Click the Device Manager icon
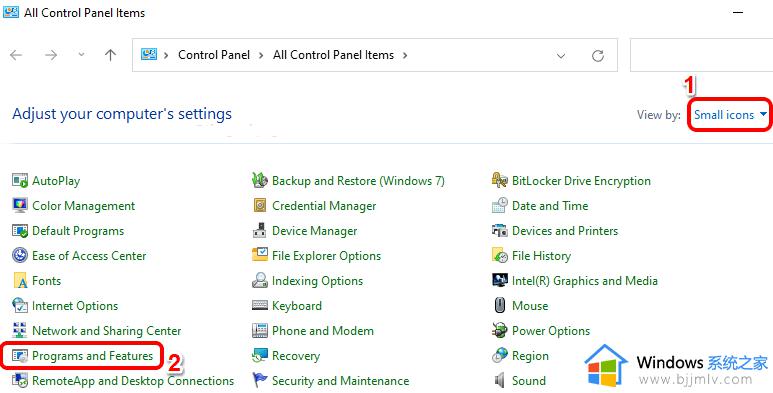This screenshot has width=773, height=393. pos(260,231)
